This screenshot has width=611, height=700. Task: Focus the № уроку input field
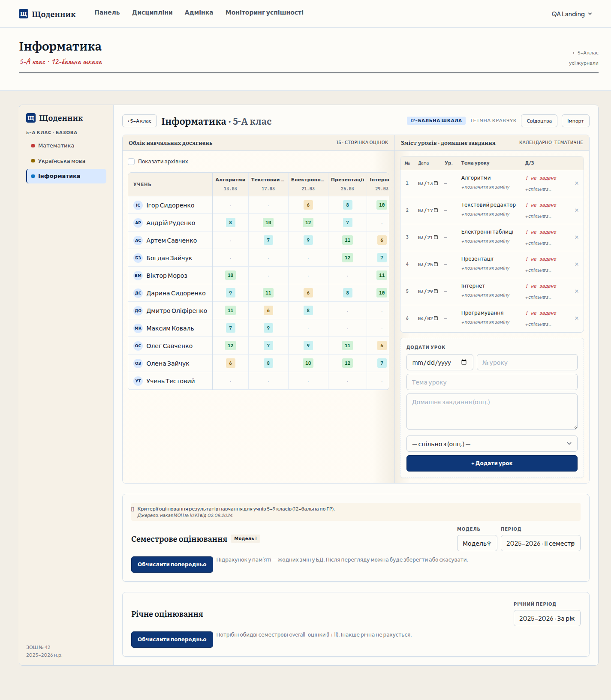click(527, 362)
